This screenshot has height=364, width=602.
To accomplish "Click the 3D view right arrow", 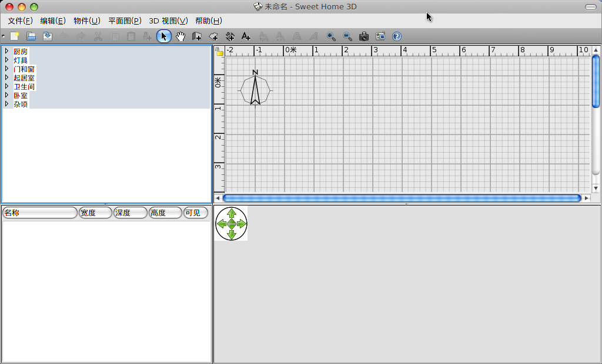I will click(242, 224).
